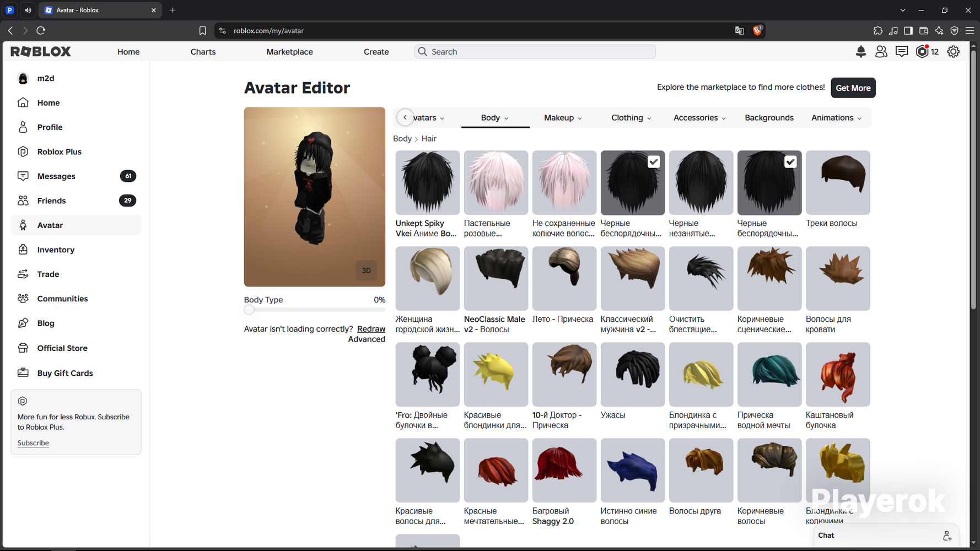The width and height of the screenshot is (980, 551).
Task: Click the Friends icon in the sidebar
Action: 23,201
